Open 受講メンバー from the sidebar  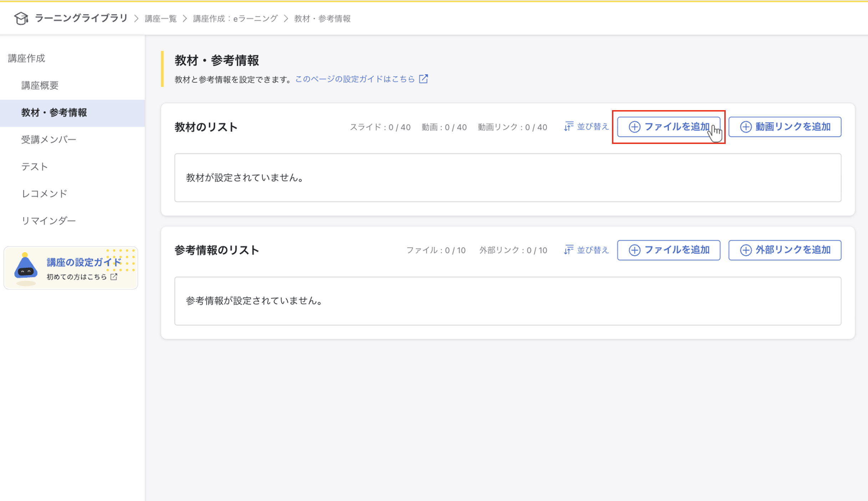48,139
